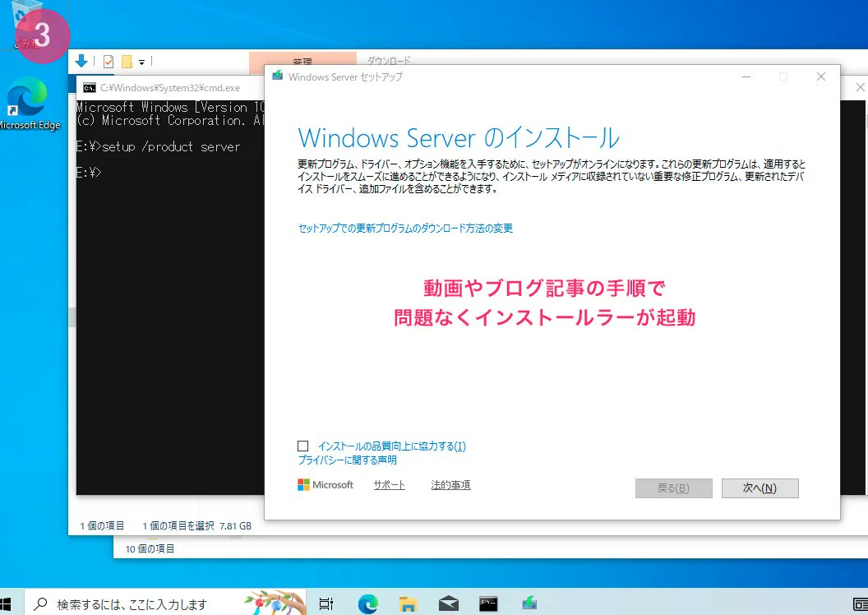Click the blue down arrow in Explorer's toolbar
The image size is (868, 615).
click(x=81, y=61)
